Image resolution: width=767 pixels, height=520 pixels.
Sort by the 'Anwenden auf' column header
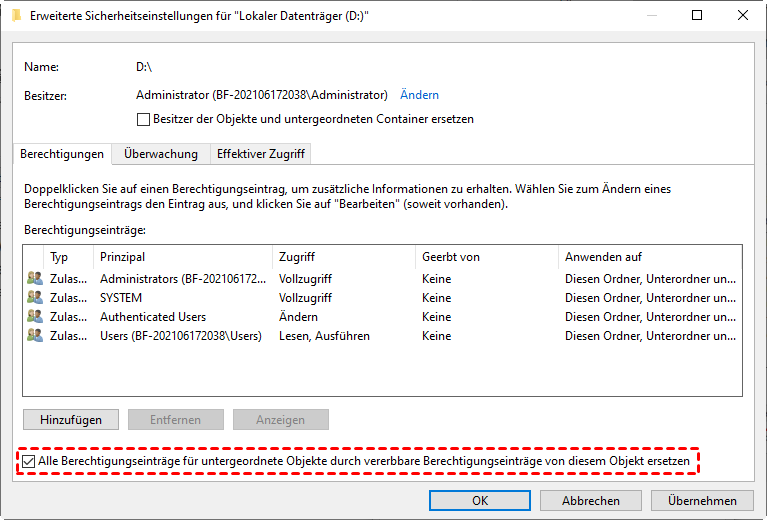[x=650, y=257]
